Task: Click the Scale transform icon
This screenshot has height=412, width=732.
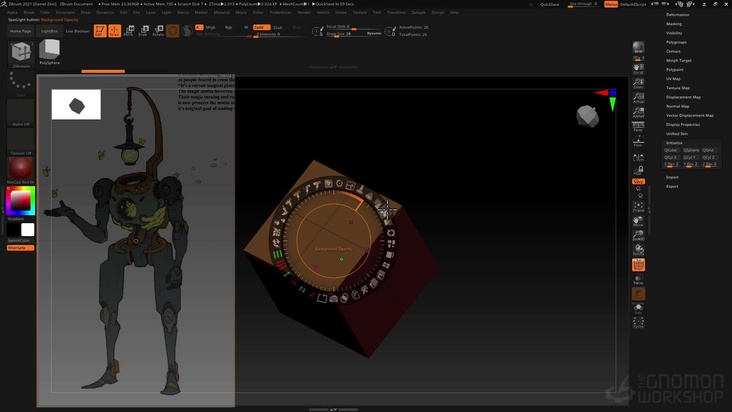Action: click(143, 31)
